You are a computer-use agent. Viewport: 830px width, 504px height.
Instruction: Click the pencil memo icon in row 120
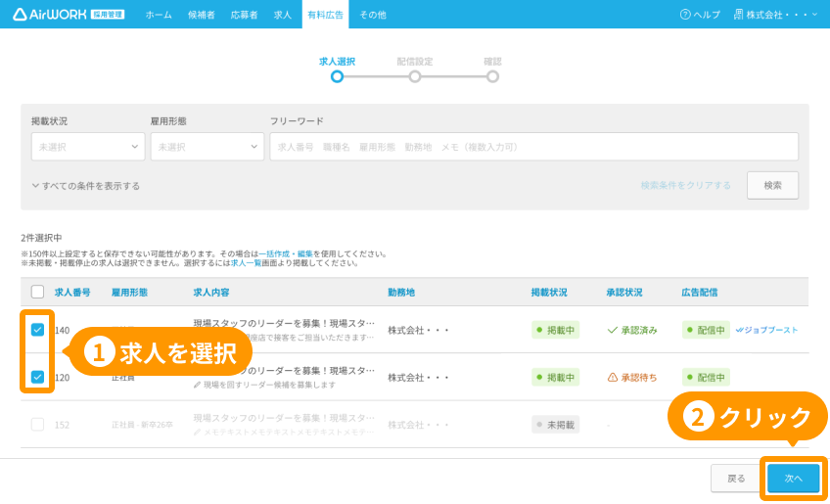click(x=198, y=386)
